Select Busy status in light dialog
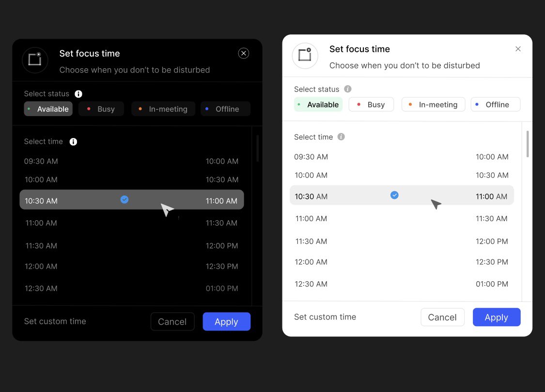This screenshot has height=392, width=545. click(x=371, y=104)
